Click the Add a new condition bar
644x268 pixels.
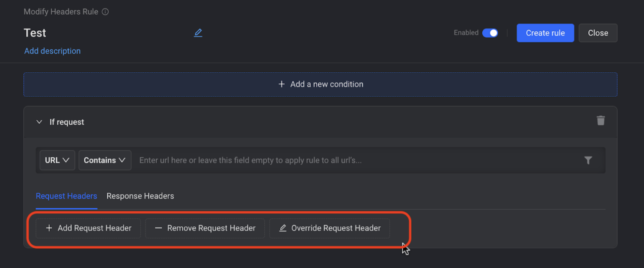(x=320, y=85)
